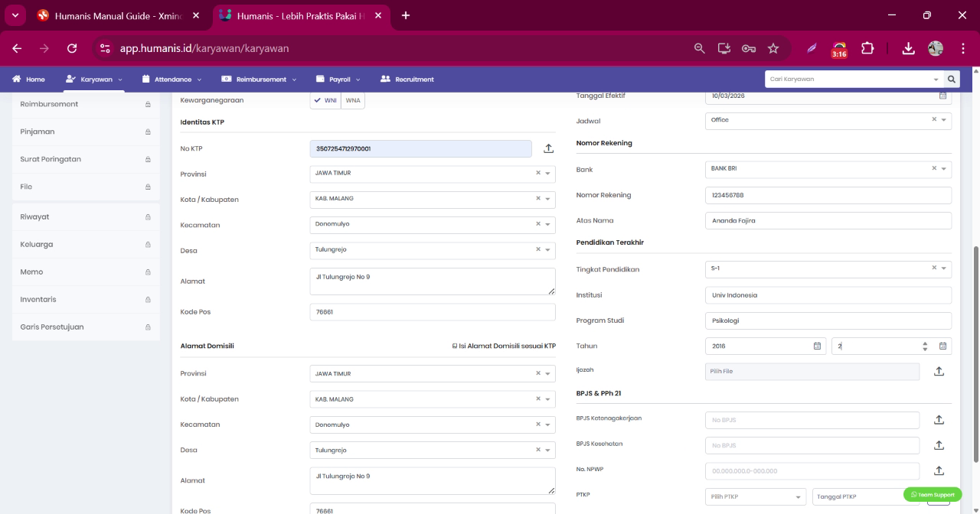Upload KTP file using upload icon
This screenshot has height=514, width=980.
(548, 148)
